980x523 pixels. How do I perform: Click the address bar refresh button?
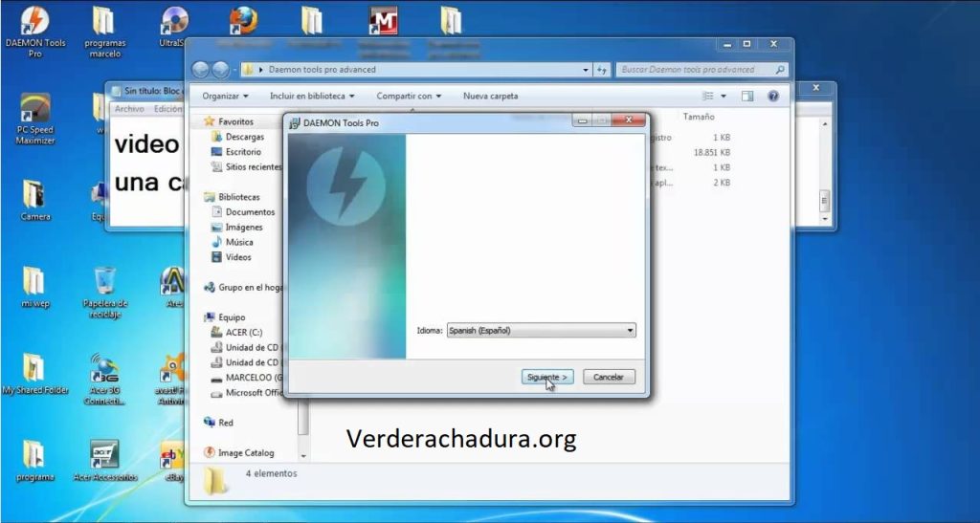click(601, 70)
